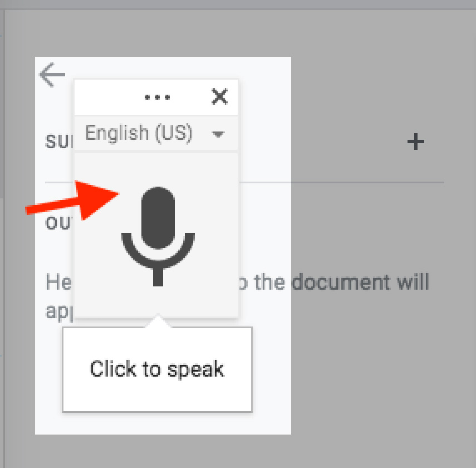Viewport: 476px width, 468px height.
Task: Expand language list using the caret arrow
Action: [218, 134]
